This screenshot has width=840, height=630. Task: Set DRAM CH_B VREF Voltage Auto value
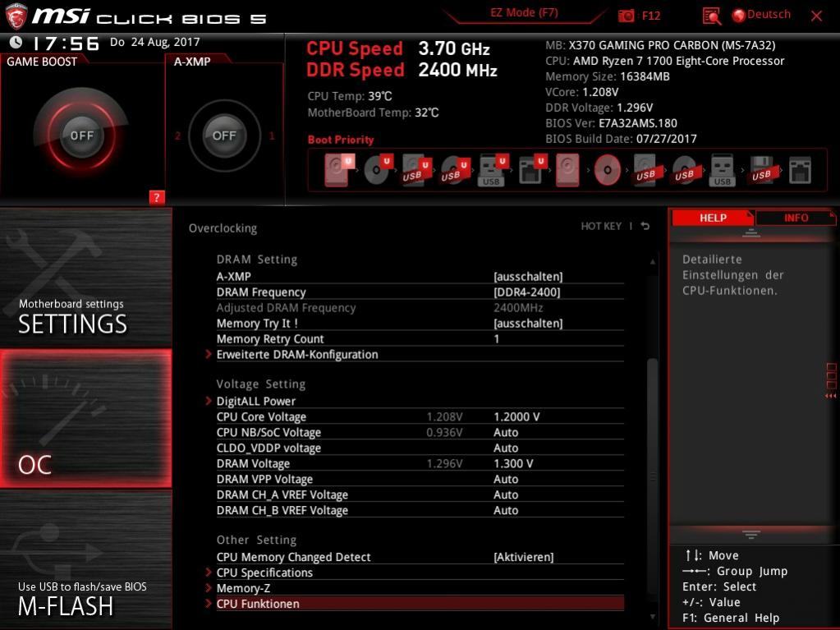click(x=506, y=509)
